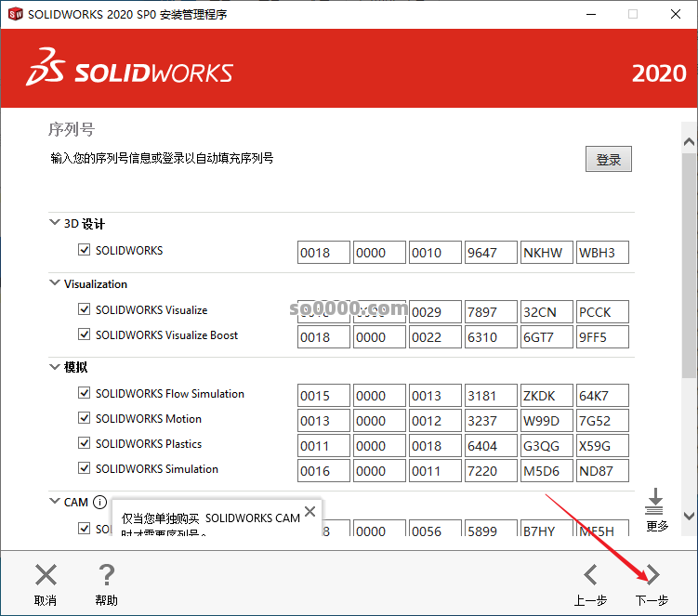Toggle SOLIDWORKS Simulation checkbox
698x616 pixels.
pos(85,467)
